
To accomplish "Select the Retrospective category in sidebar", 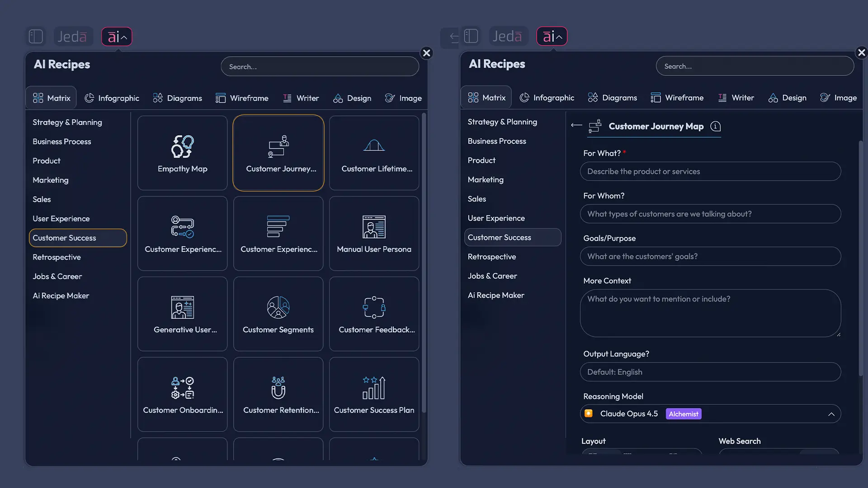I will (x=57, y=257).
